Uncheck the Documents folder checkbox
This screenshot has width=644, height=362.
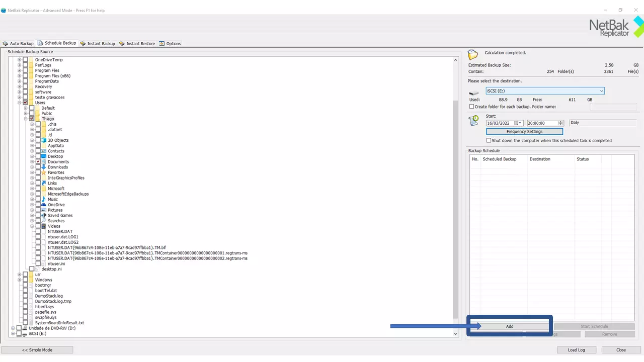point(38,162)
